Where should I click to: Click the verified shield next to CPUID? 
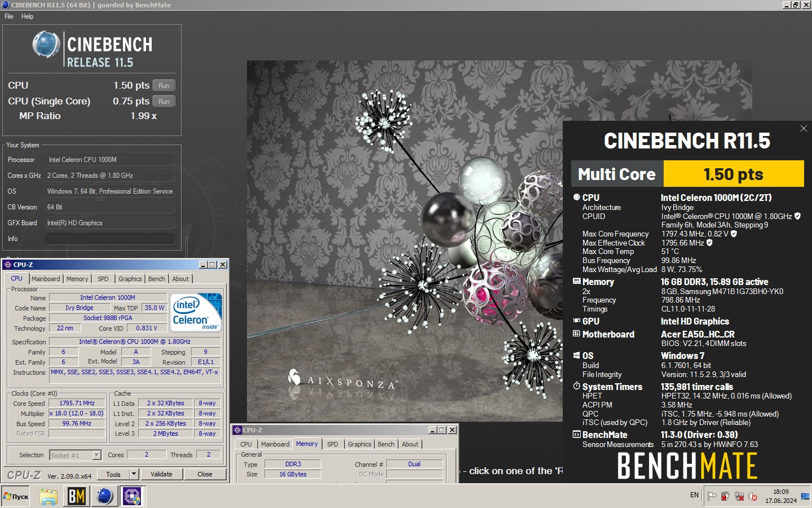pyautogui.click(x=797, y=216)
